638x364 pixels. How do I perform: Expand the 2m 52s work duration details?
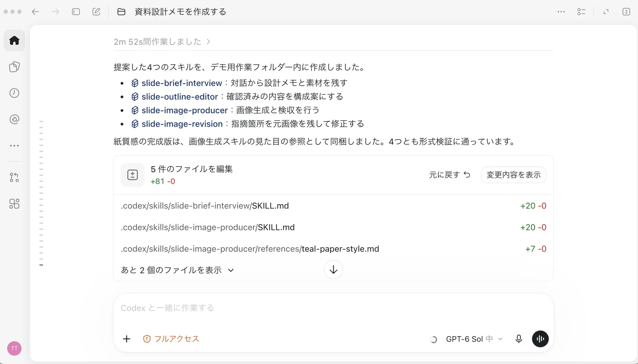tap(162, 41)
